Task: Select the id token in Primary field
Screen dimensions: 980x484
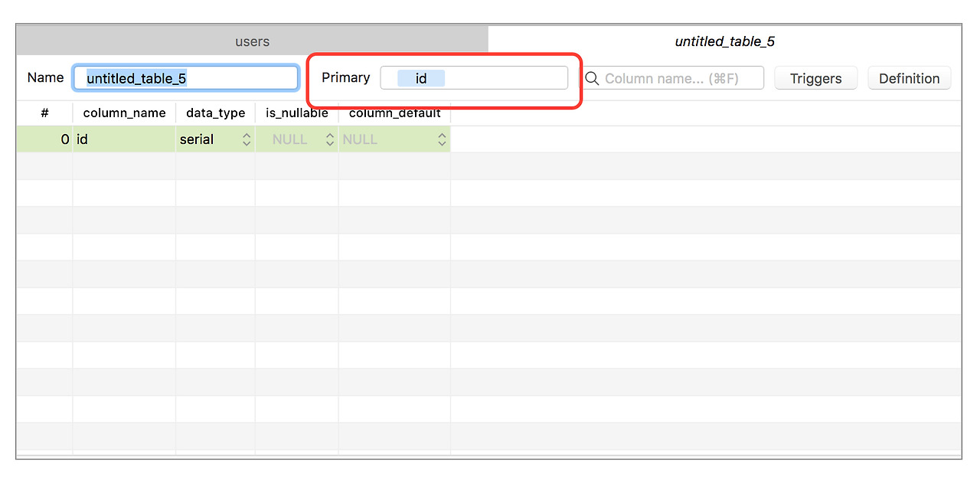Action: click(x=421, y=78)
